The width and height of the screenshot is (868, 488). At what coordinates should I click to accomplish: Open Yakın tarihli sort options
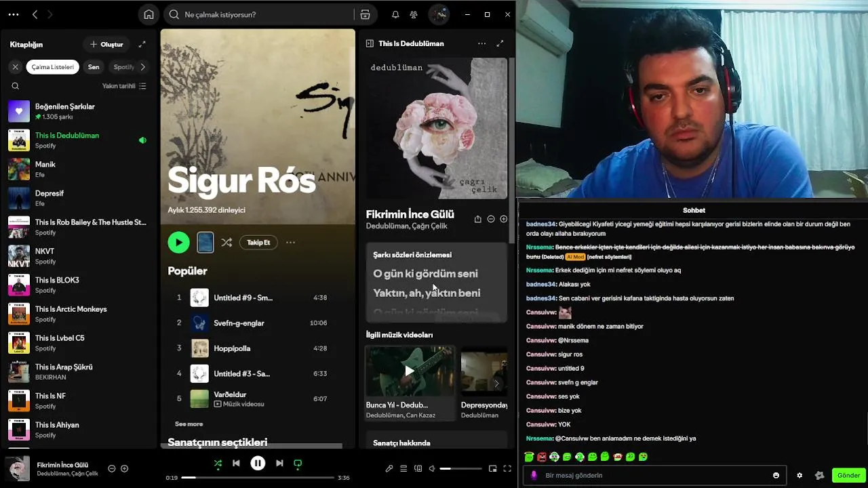(x=124, y=86)
